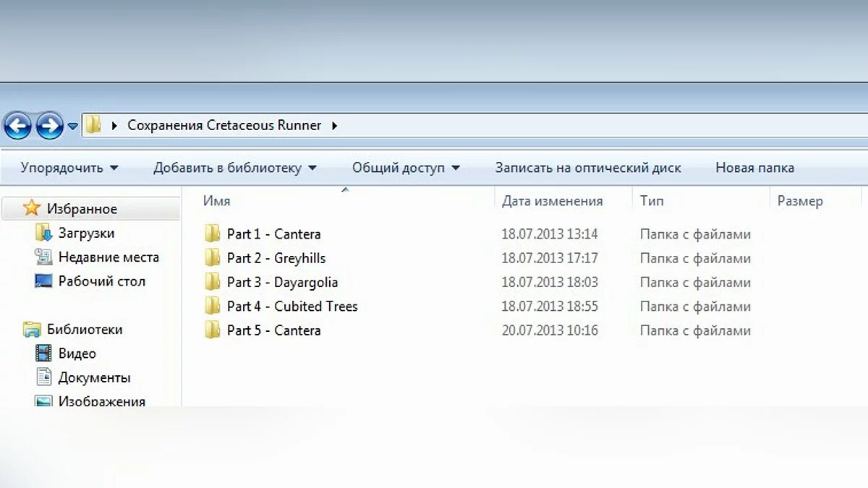Click Записать на оптический диск button
868x488 pixels.
[x=587, y=168]
